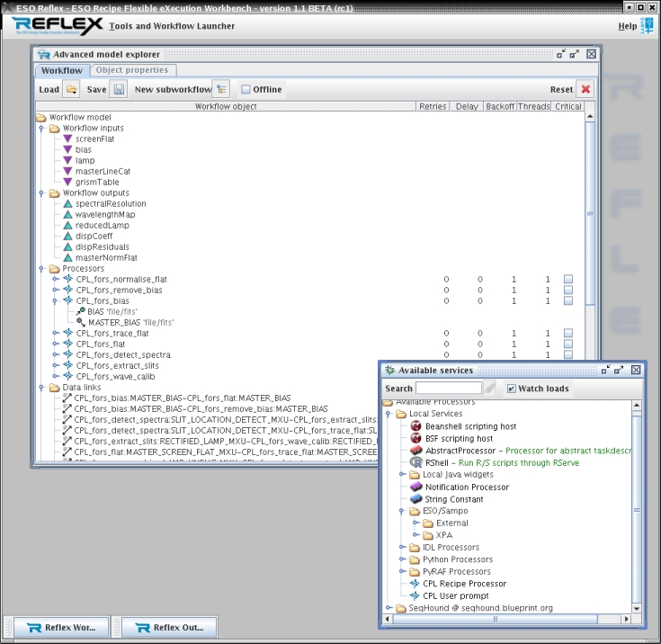Collapse the CPL_fors_bias processor node
661x644 pixels.
coord(55,301)
